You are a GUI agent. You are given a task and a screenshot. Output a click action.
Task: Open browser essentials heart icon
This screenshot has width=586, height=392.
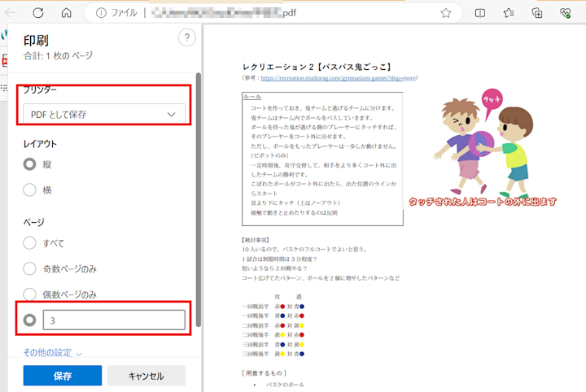pos(566,13)
